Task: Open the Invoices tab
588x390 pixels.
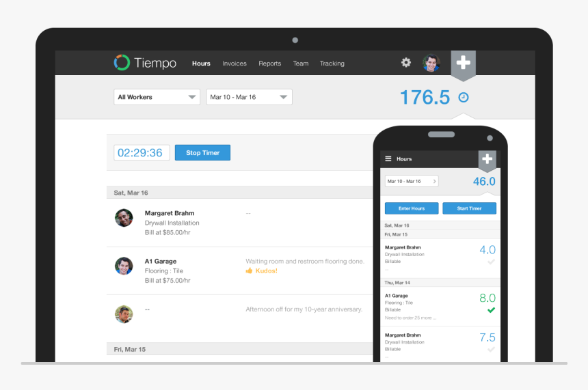Action: click(235, 64)
